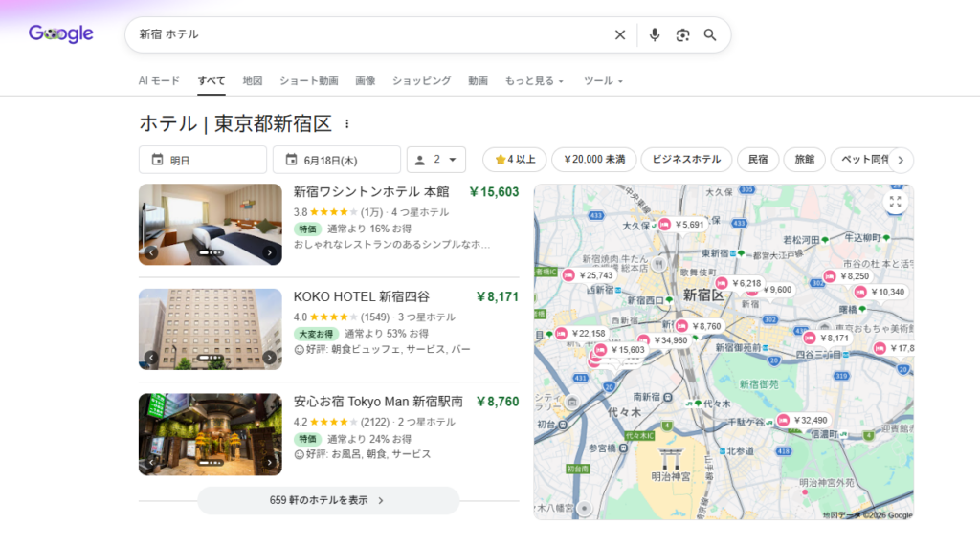Show all 659 軒のホテルを表示
Image resolution: width=980 pixels, height=546 pixels.
click(x=328, y=500)
